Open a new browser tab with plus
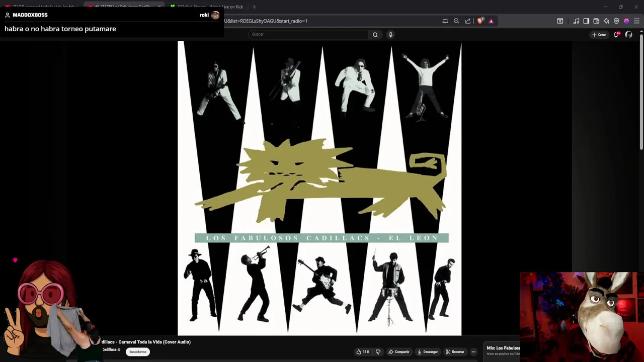The width and height of the screenshot is (644, 362). click(x=254, y=7)
